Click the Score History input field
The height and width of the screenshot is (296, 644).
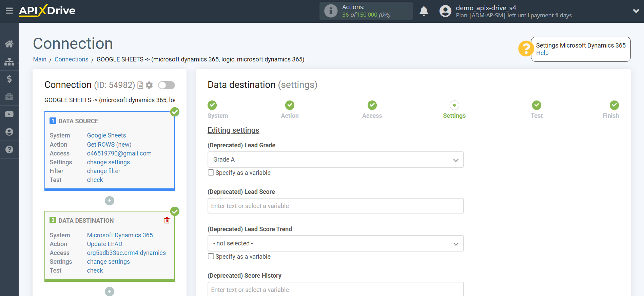pos(335,289)
